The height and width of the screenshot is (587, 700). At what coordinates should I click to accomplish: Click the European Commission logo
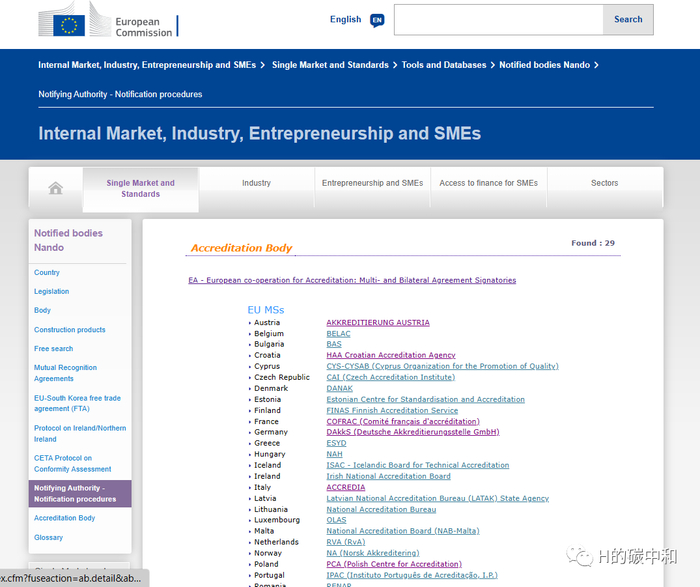click(108, 20)
